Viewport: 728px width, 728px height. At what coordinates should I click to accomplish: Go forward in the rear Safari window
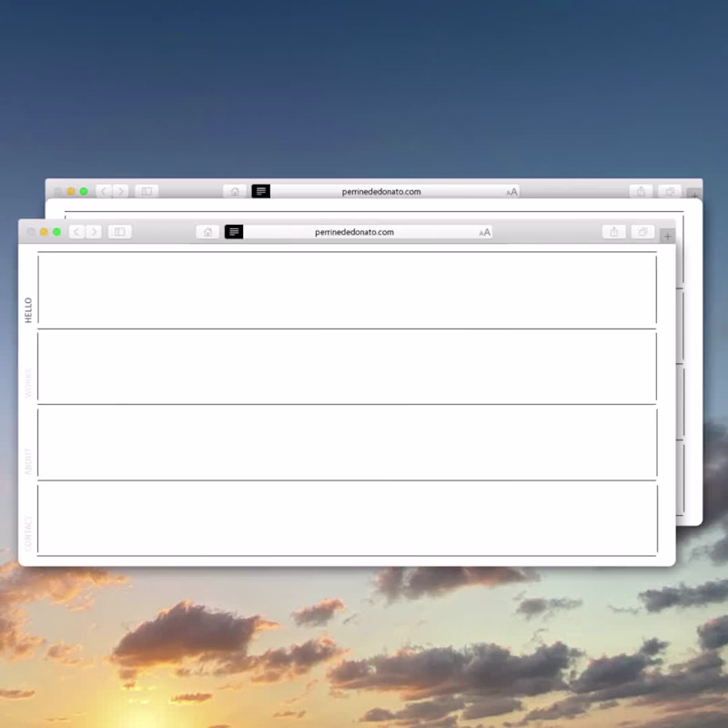(x=121, y=191)
